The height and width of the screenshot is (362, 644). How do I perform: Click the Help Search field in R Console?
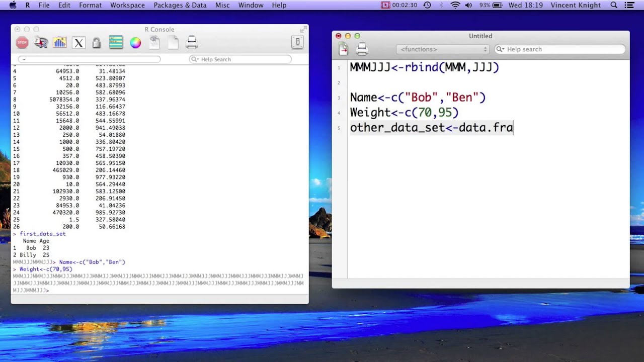tap(240, 59)
